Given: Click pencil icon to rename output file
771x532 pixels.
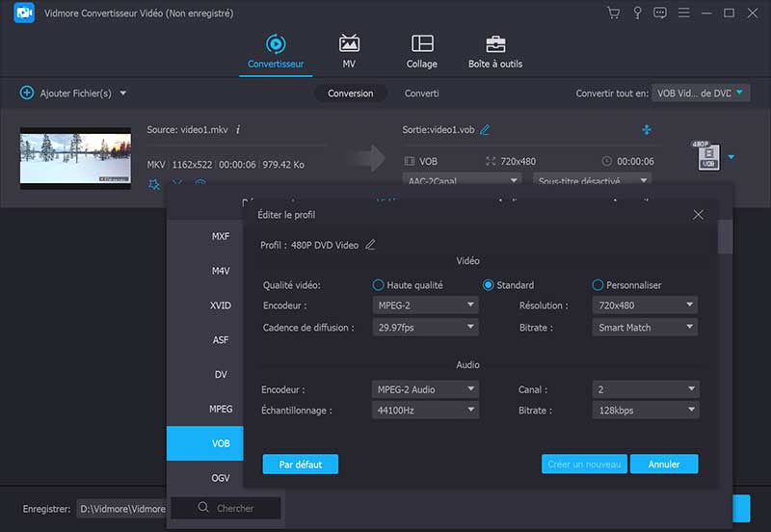Looking at the screenshot, I should [x=485, y=130].
